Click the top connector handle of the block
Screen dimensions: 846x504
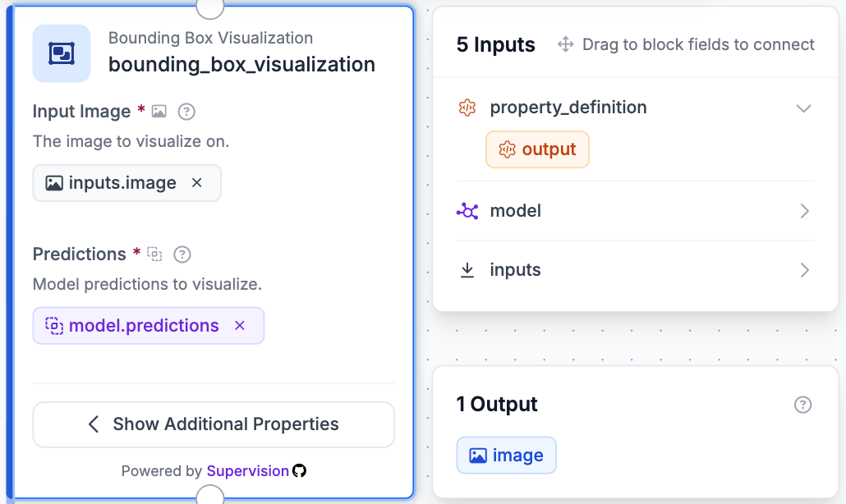point(210,7)
